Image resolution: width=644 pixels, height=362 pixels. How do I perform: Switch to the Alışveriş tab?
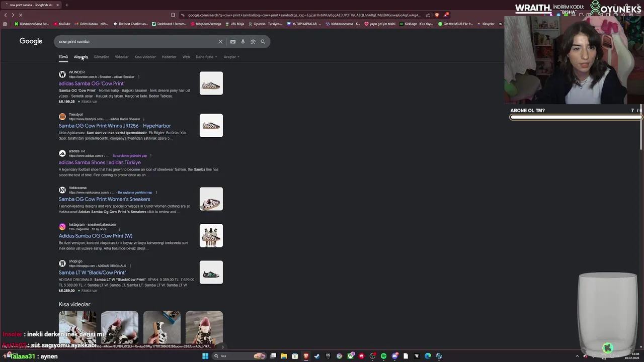[80, 57]
